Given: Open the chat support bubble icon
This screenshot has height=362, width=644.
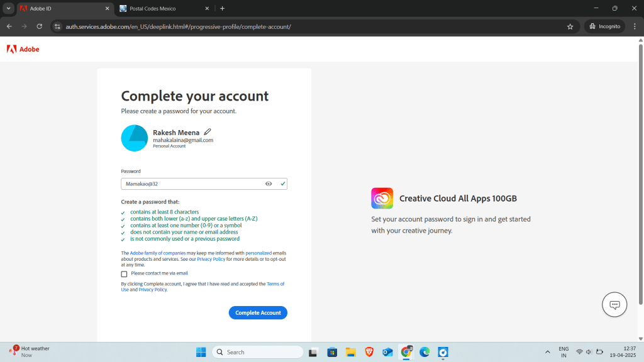Looking at the screenshot, I should [614, 305].
